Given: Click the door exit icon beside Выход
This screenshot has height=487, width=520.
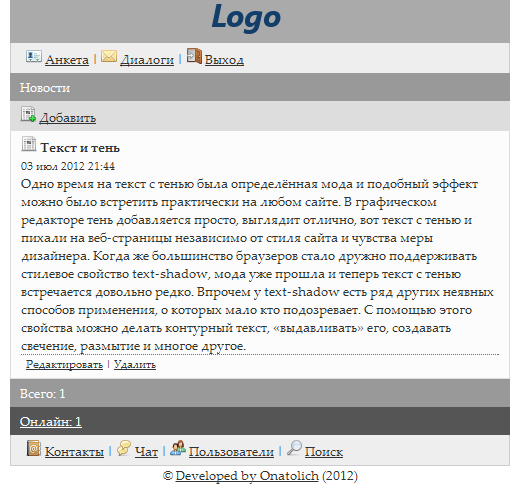Looking at the screenshot, I should tap(194, 56).
